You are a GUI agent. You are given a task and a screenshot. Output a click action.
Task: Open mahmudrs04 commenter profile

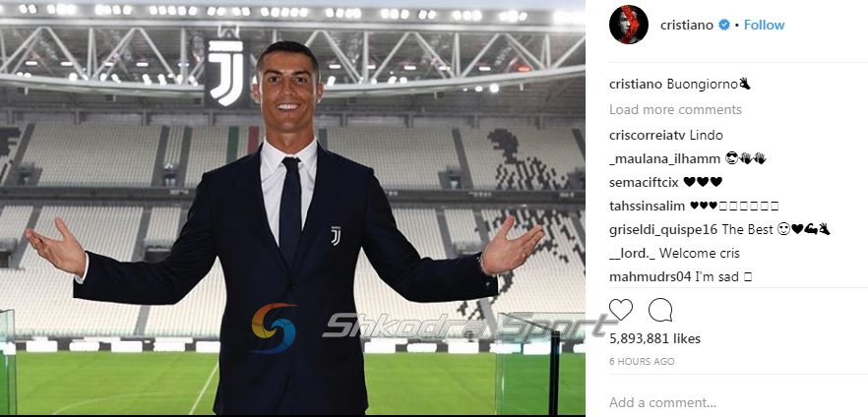point(651,277)
